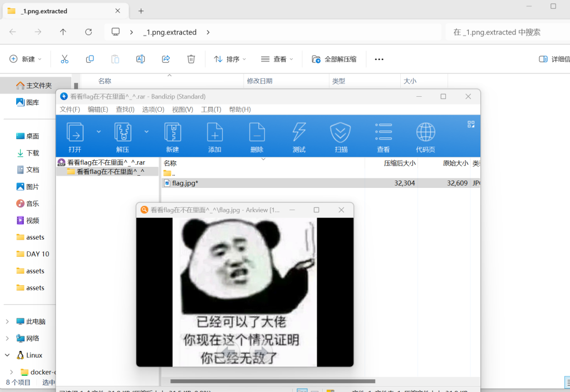Click the Explorer search input field
The height and width of the screenshot is (392, 570).
click(505, 32)
